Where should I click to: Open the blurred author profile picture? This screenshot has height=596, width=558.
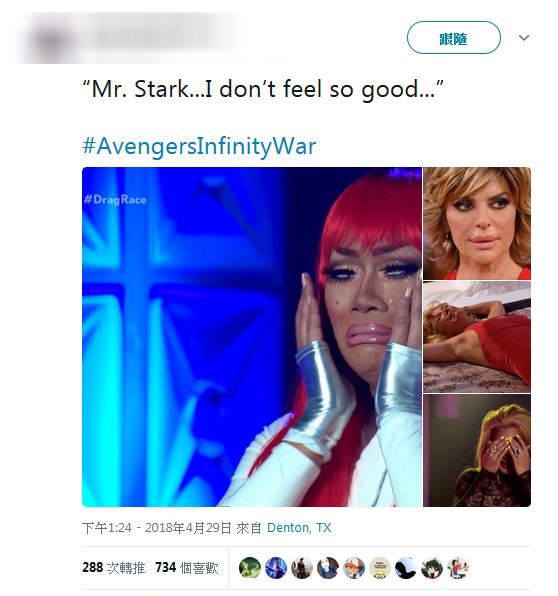click(x=49, y=40)
